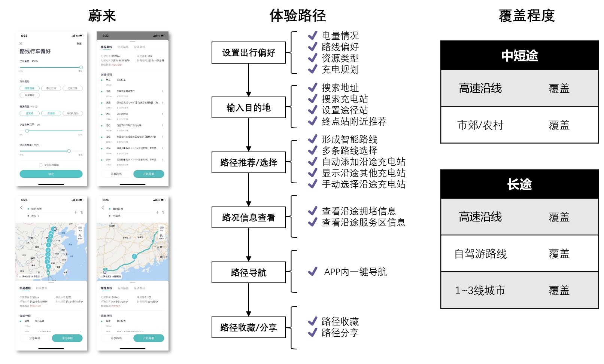Add a waypoint with plus icon, 6:24 phone

point(157,212)
